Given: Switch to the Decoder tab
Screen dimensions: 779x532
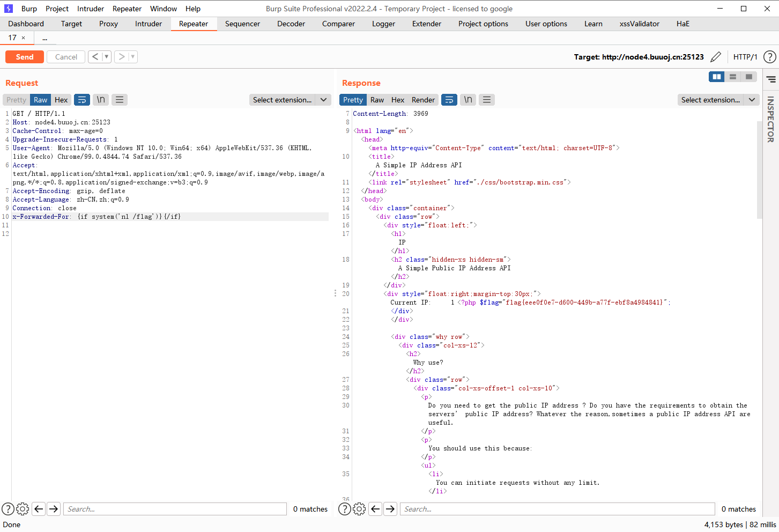Looking at the screenshot, I should click(291, 24).
